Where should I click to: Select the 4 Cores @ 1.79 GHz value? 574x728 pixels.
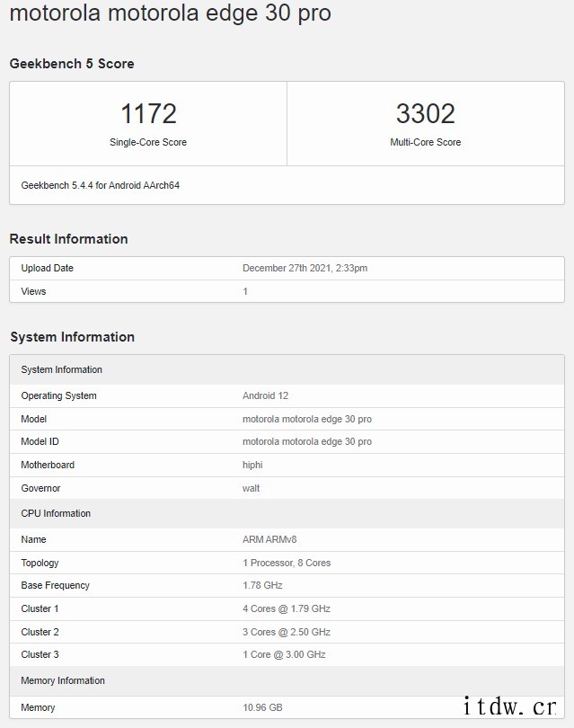pyautogui.click(x=287, y=608)
